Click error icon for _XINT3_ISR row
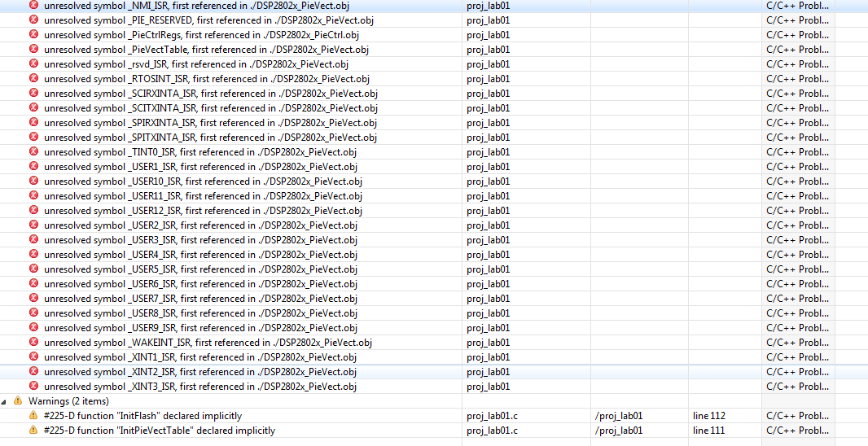The width and height of the screenshot is (868, 446). (x=33, y=387)
